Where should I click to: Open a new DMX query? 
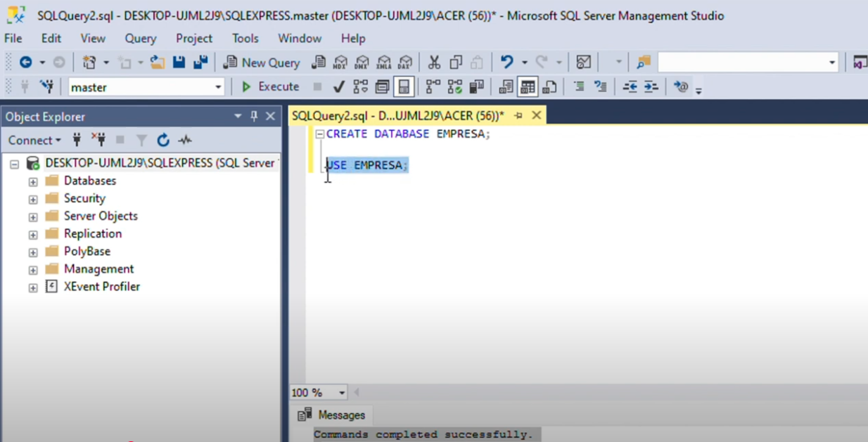click(x=362, y=63)
